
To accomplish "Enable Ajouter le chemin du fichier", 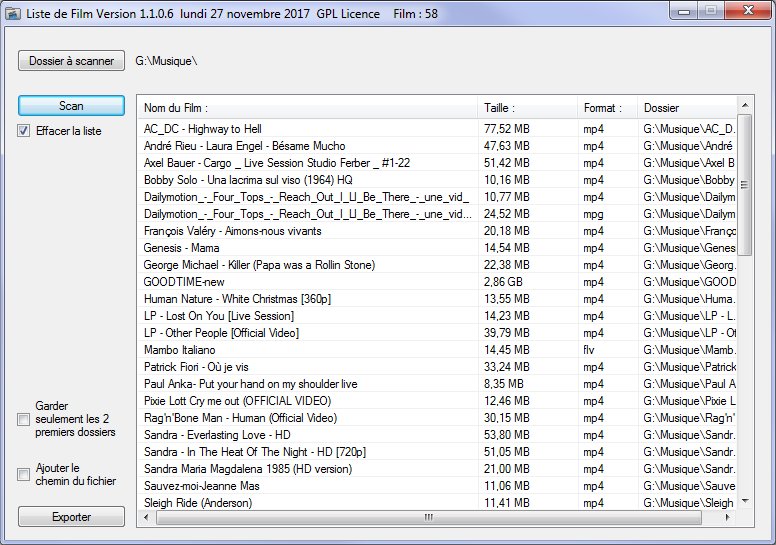I will tap(23, 474).
